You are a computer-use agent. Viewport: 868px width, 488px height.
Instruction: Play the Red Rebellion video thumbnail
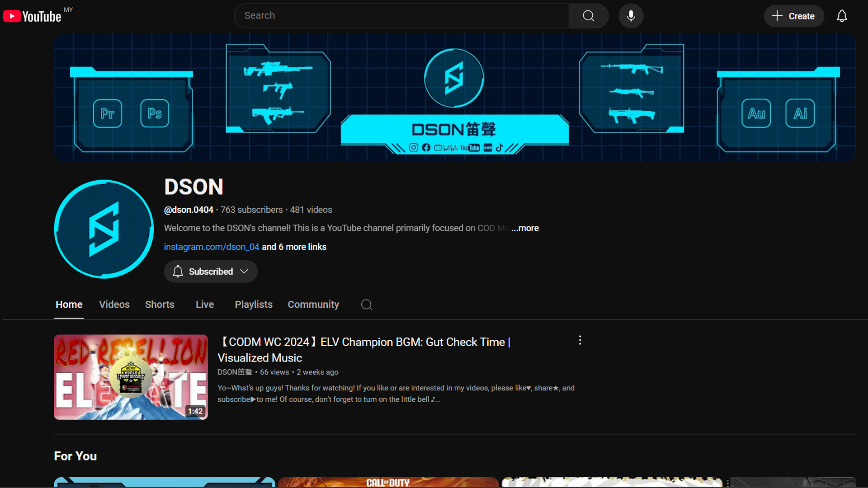[131, 377]
